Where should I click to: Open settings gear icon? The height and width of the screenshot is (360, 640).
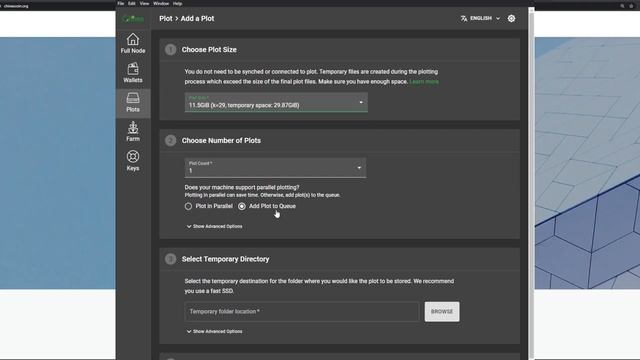[x=511, y=18]
